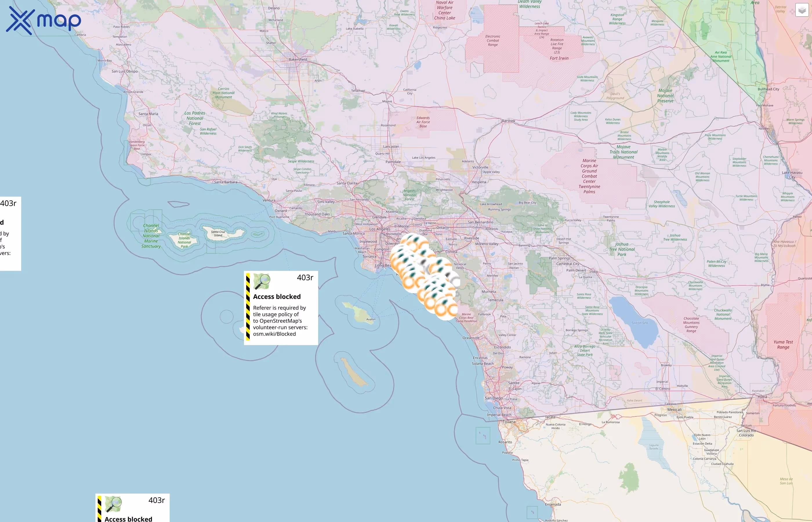This screenshot has width=812, height=522.
Task: Click the 'Rosarito' map label
Action: 505,442
